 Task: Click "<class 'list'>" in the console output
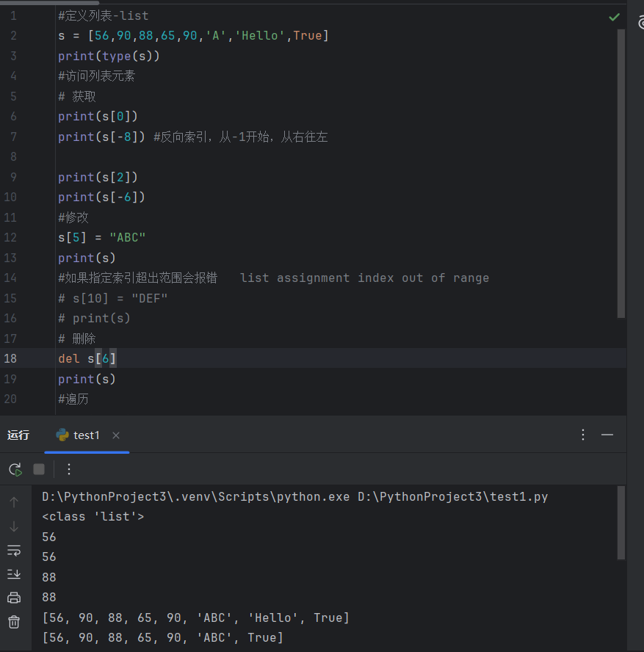93,516
